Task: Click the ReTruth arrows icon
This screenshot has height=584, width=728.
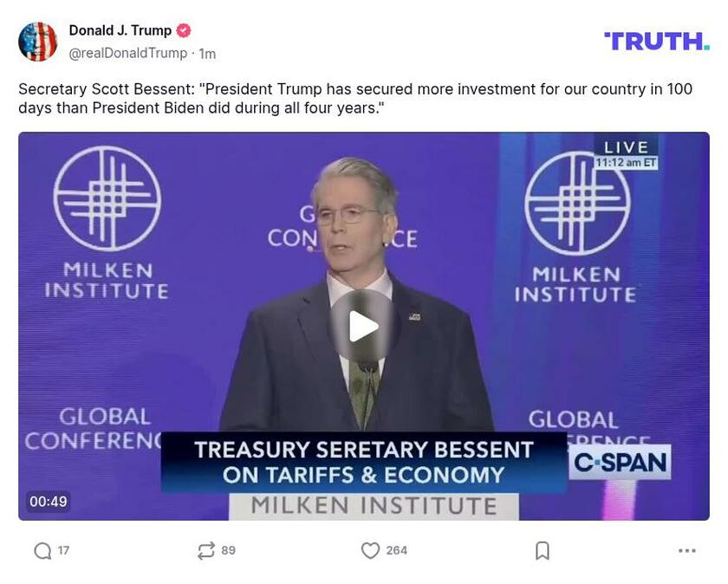Action: 205,549
